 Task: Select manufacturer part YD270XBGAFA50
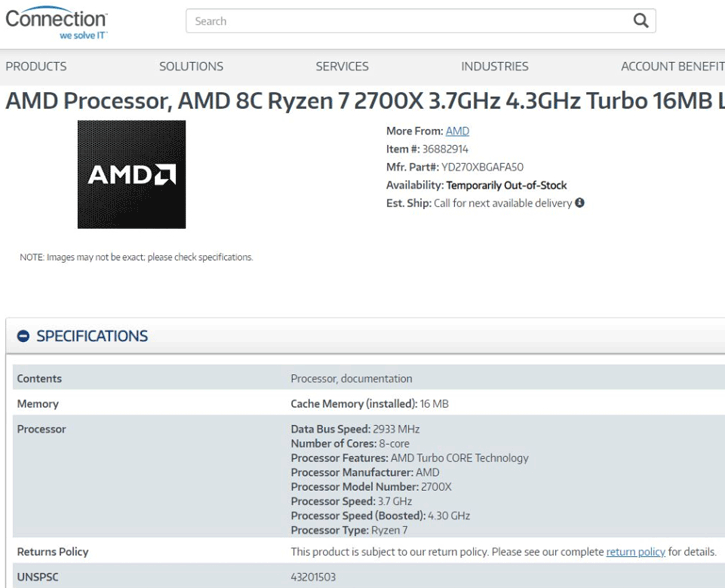[482, 167]
